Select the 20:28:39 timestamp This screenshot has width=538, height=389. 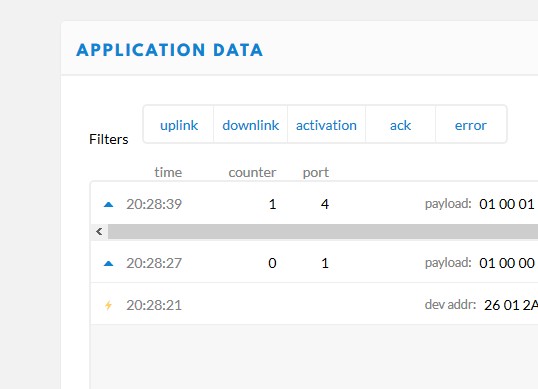(x=154, y=204)
